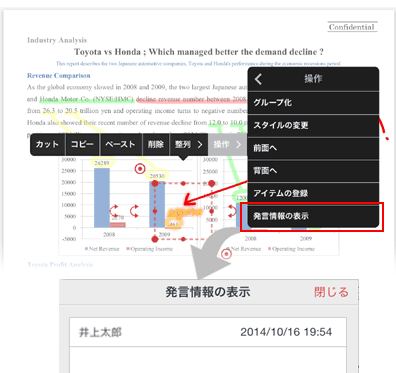Tap カット in the edit popup
The width and height of the screenshot is (396, 373).
pyautogui.click(x=47, y=144)
